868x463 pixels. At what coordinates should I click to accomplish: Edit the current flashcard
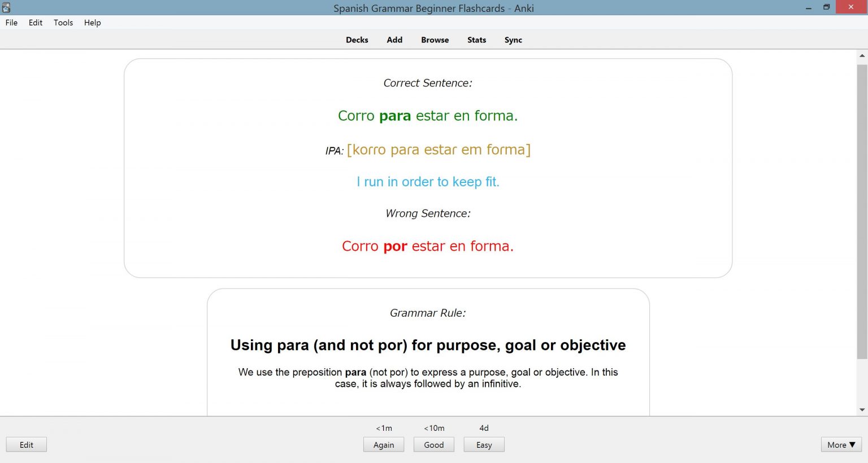click(26, 444)
